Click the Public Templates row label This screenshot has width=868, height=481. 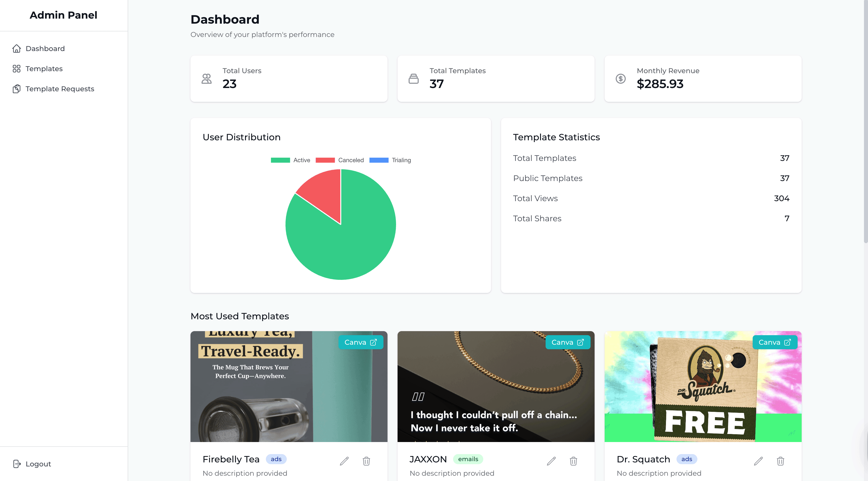548,178
